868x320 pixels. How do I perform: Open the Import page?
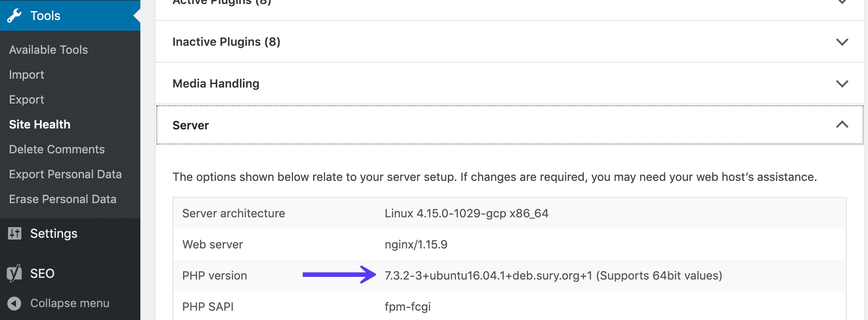(x=26, y=74)
